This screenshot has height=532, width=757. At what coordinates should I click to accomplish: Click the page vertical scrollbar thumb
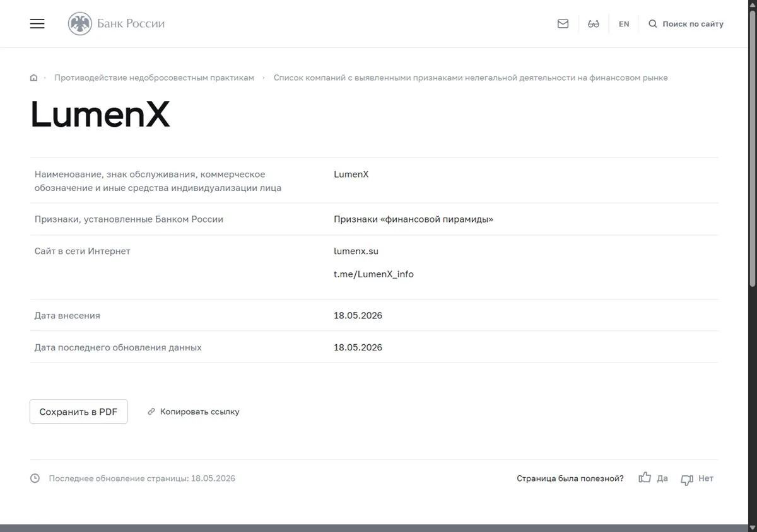click(x=752, y=147)
